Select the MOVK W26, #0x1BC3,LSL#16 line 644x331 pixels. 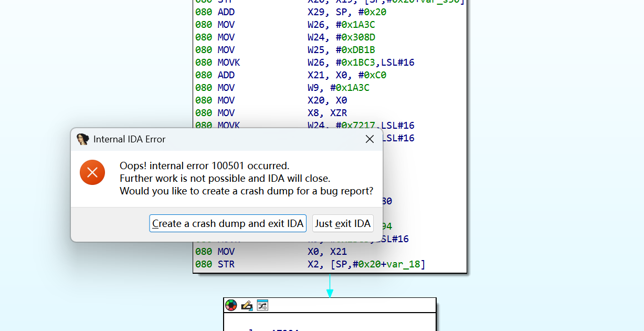coord(305,63)
